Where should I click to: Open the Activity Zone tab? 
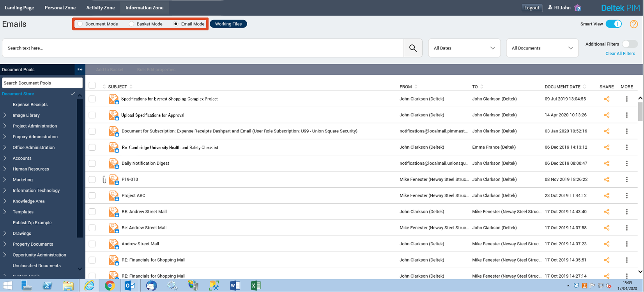point(101,8)
